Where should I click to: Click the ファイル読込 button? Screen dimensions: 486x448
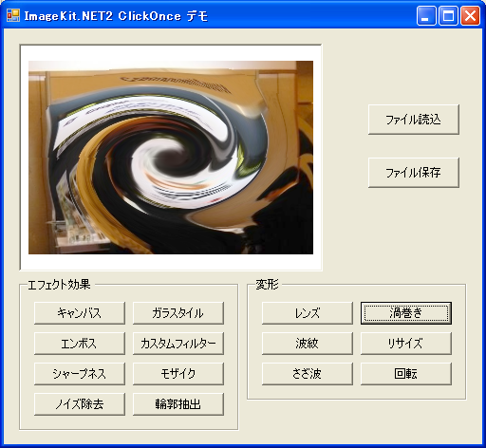coord(414,120)
